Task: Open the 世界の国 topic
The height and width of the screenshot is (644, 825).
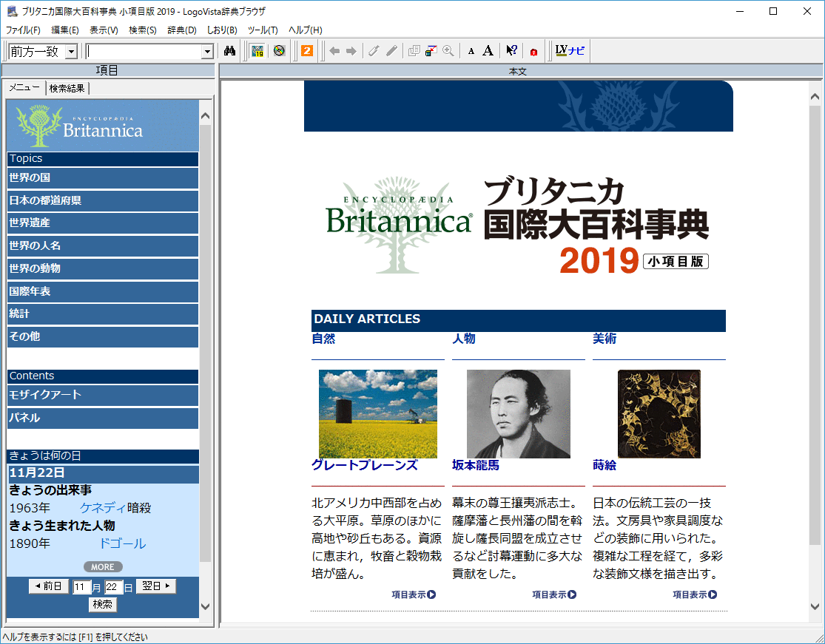Action: click(x=103, y=177)
